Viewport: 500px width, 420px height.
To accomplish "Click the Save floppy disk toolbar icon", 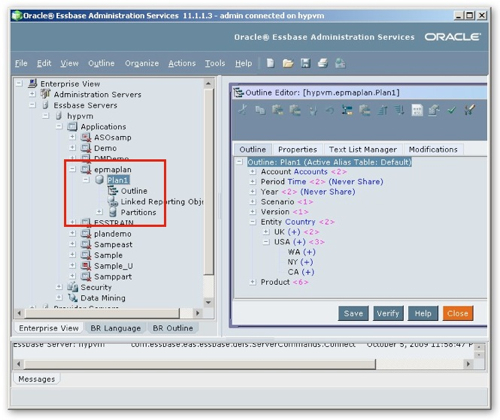I will point(305,63).
